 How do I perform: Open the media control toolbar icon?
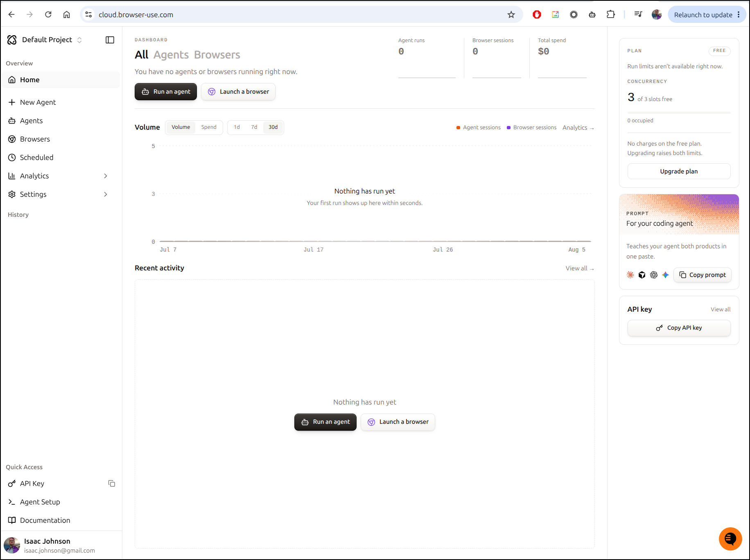[638, 15]
